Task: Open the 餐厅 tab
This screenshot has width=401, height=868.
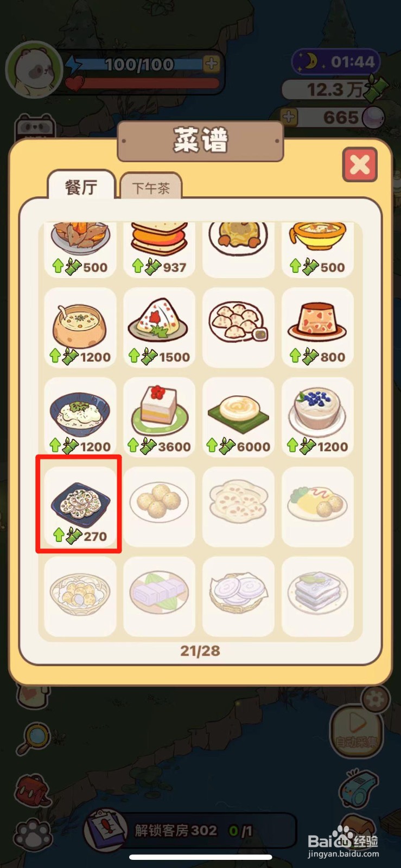Action: (81, 186)
